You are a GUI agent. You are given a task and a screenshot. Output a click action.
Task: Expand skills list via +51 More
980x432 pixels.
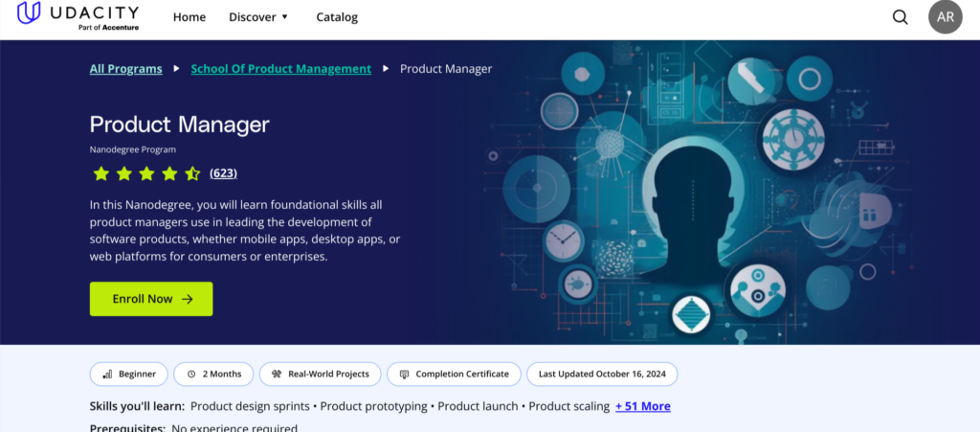(x=642, y=406)
